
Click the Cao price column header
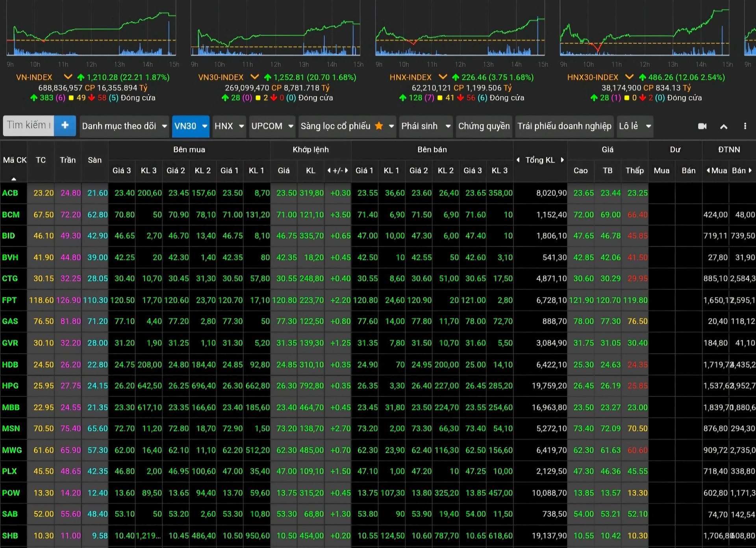pyautogui.click(x=580, y=171)
